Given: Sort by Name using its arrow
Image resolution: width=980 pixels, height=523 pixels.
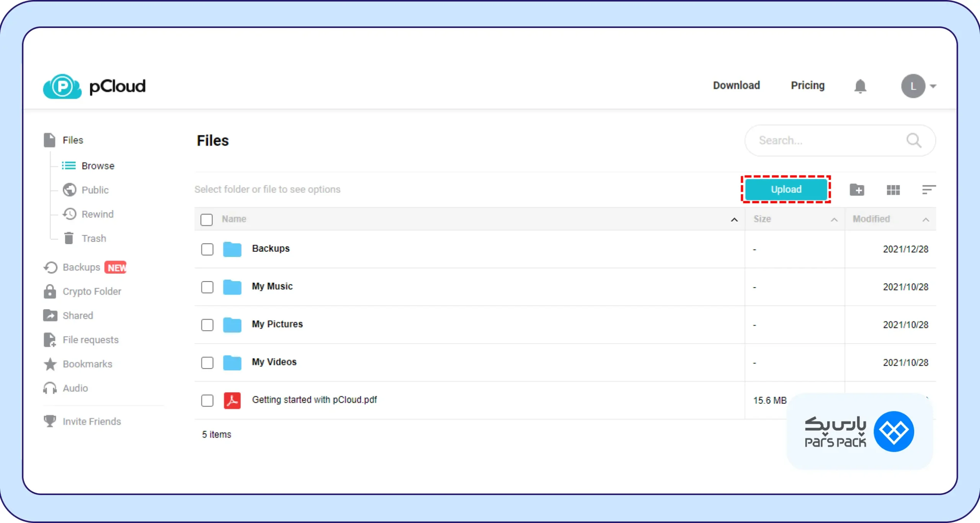Looking at the screenshot, I should pyautogui.click(x=734, y=220).
